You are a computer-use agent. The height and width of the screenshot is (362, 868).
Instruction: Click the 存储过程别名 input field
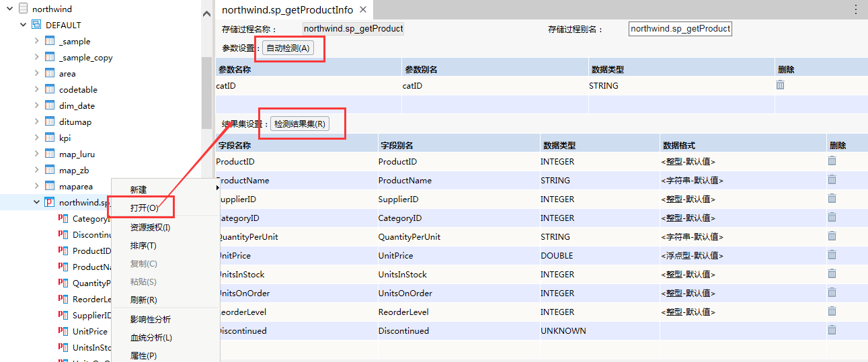click(680, 29)
